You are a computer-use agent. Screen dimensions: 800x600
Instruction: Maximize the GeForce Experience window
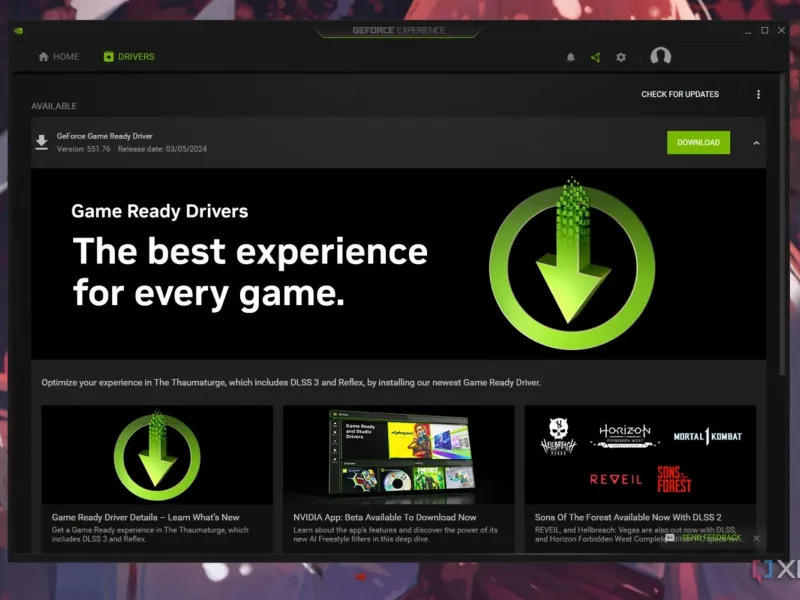pos(764,31)
